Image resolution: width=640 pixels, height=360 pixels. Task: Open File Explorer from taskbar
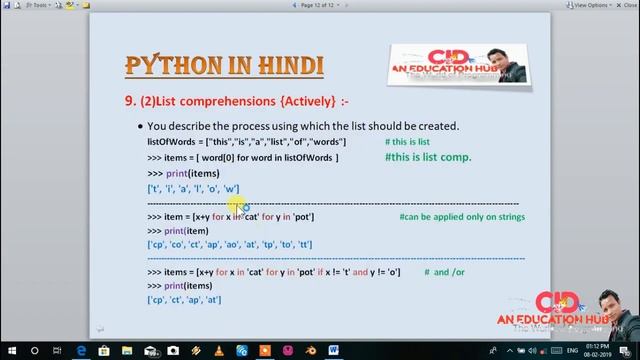[127, 351]
